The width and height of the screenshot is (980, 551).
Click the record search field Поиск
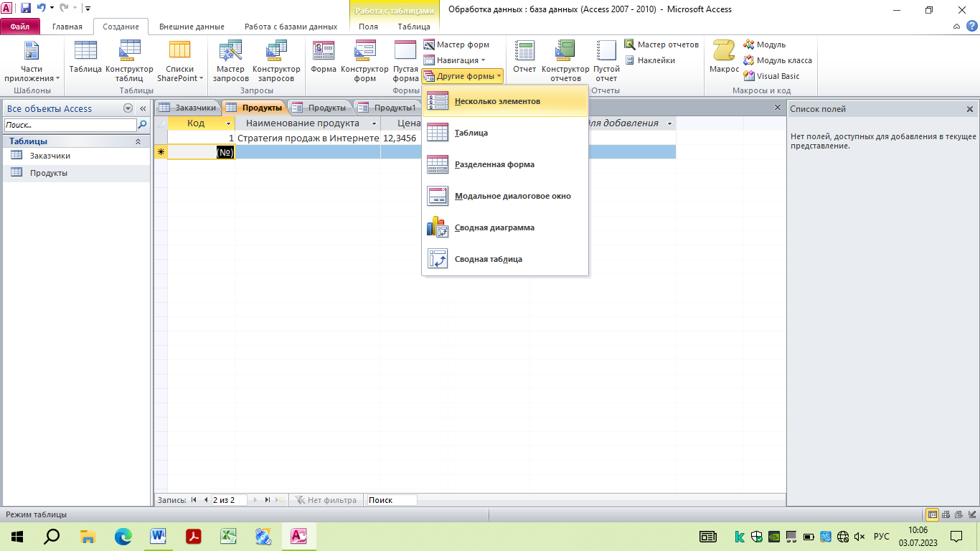coord(391,500)
